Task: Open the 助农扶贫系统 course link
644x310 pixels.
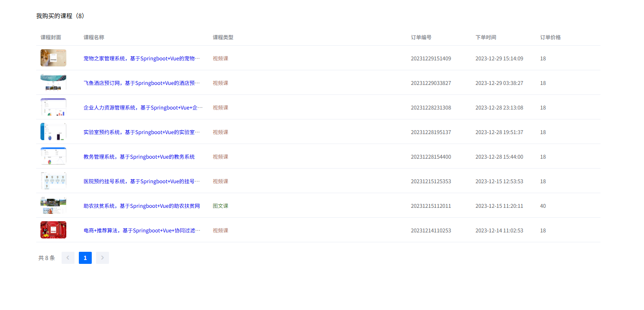Action: [142, 206]
